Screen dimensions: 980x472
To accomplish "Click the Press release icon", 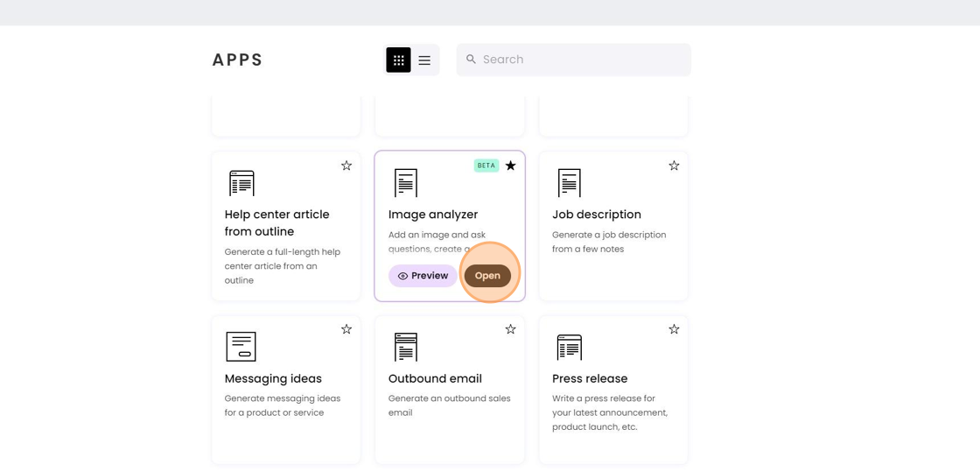I will pos(570,347).
